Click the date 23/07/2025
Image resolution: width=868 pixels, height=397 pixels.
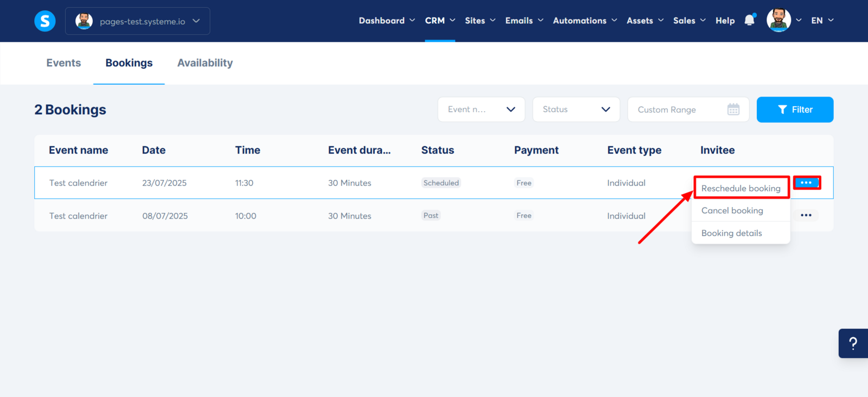164,183
